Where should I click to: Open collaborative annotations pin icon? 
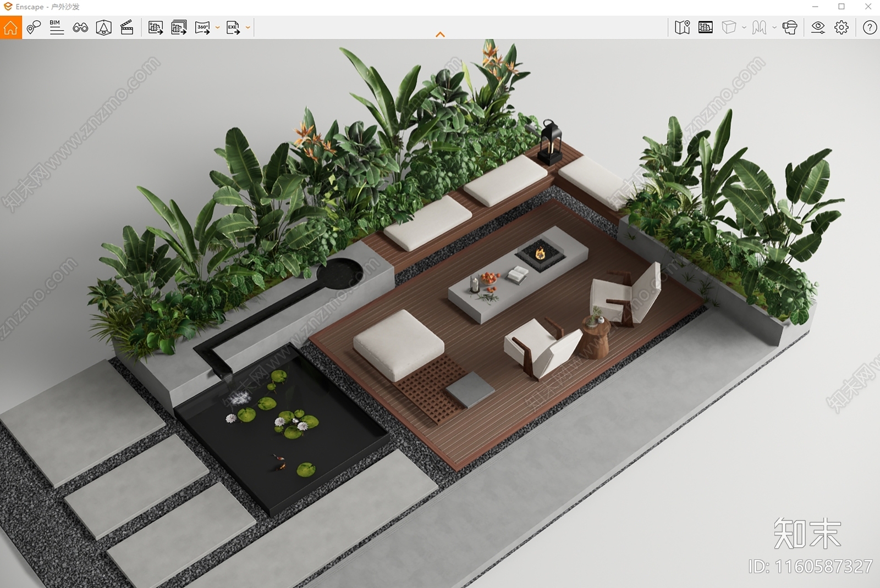click(x=34, y=27)
